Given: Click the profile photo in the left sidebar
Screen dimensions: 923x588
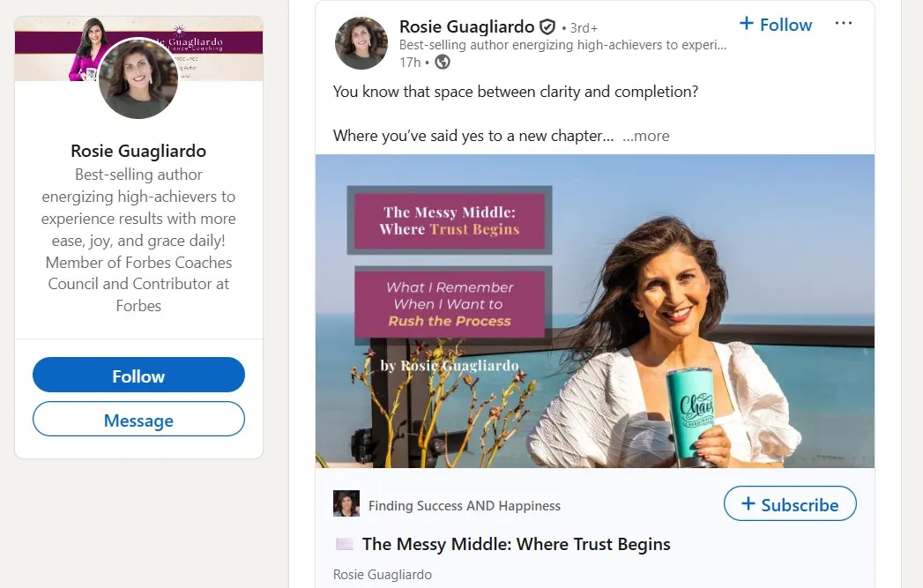Looking at the screenshot, I should point(138,76).
